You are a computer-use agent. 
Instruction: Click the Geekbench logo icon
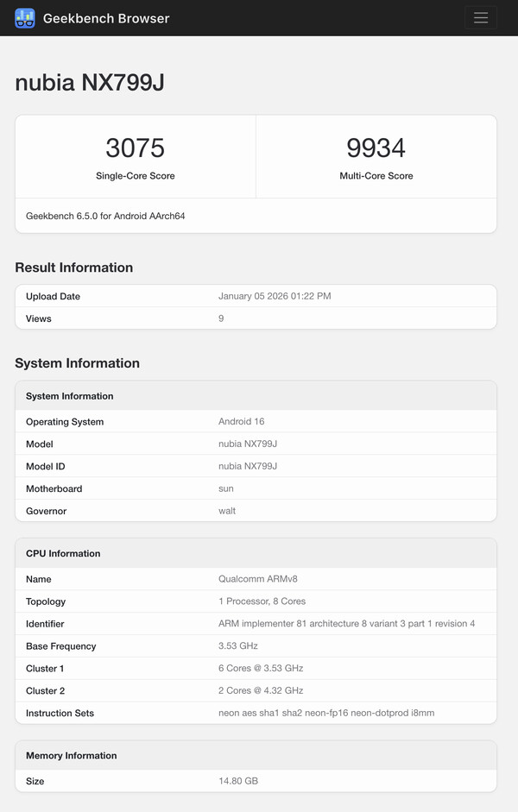[x=24, y=17]
